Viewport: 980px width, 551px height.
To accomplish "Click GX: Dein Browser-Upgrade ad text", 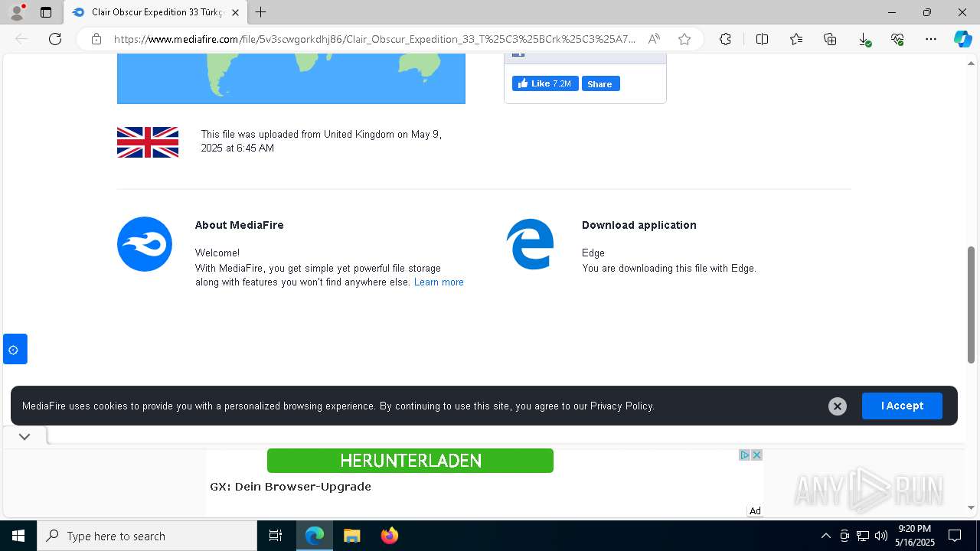I will [x=290, y=487].
